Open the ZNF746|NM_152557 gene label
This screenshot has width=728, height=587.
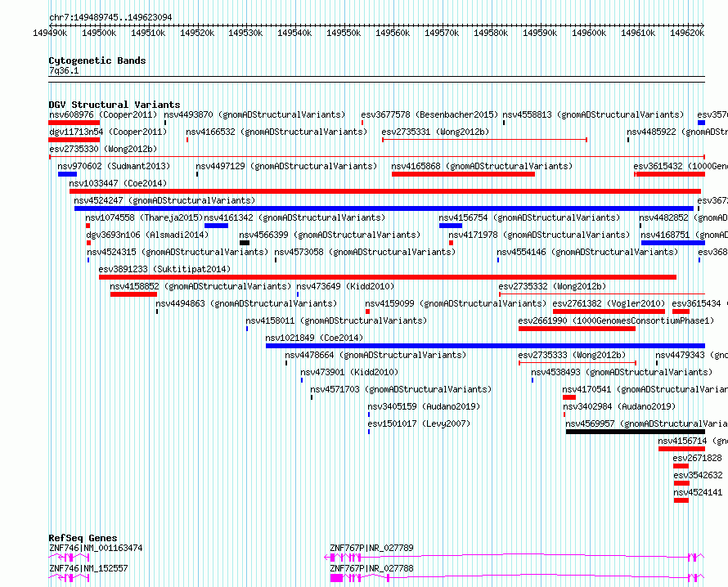[x=88, y=568]
